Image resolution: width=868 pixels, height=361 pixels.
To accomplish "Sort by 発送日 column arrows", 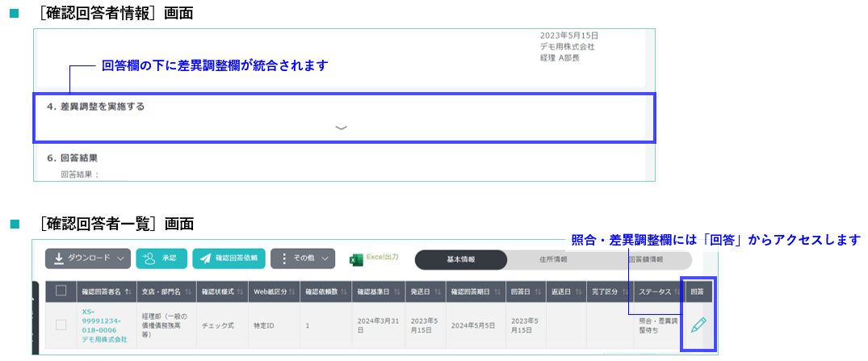I will [x=434, y=291].
